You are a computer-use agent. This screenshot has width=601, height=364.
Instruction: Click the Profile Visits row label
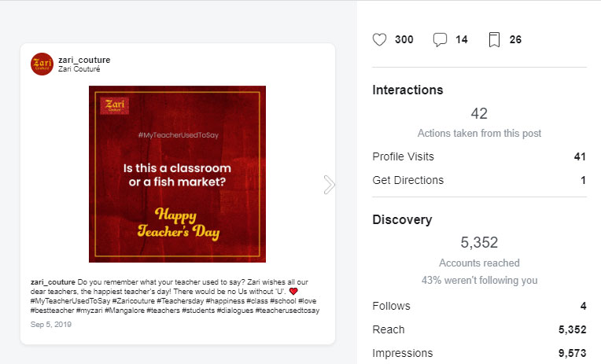pos(404,156)
